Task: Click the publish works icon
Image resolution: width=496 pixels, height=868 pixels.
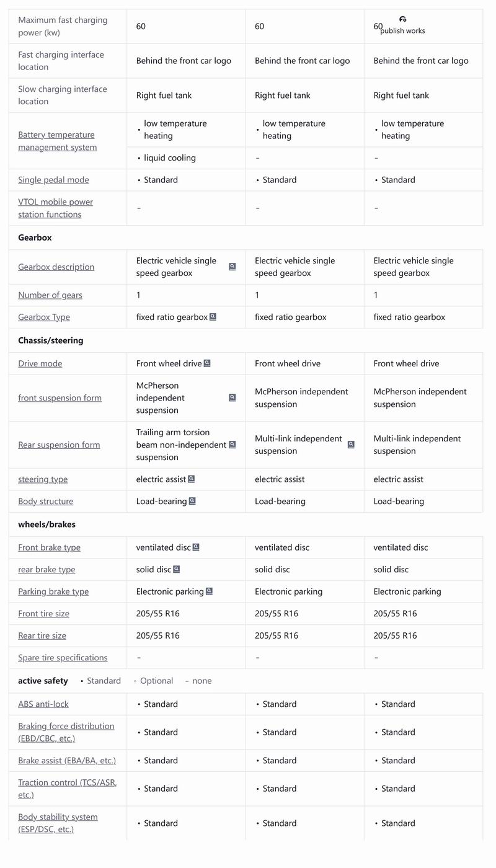Action: point(403,20)
